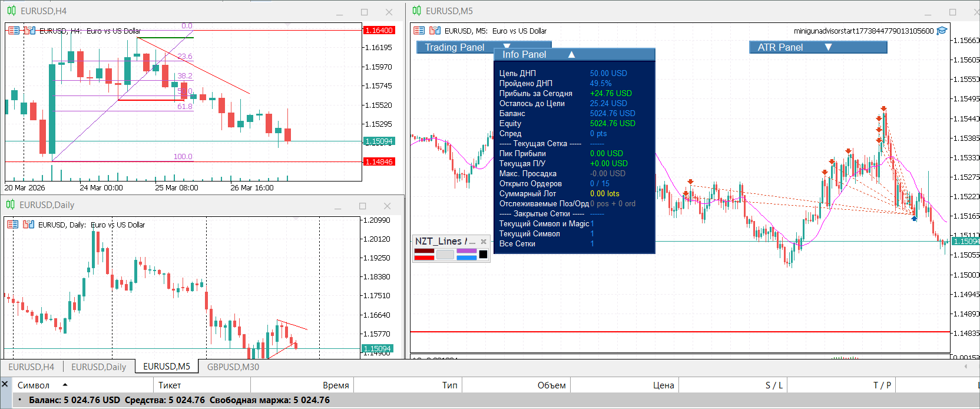Click EURUSD,Daily window title chart icon
This screenshot has height=409, width=980.
11,204
